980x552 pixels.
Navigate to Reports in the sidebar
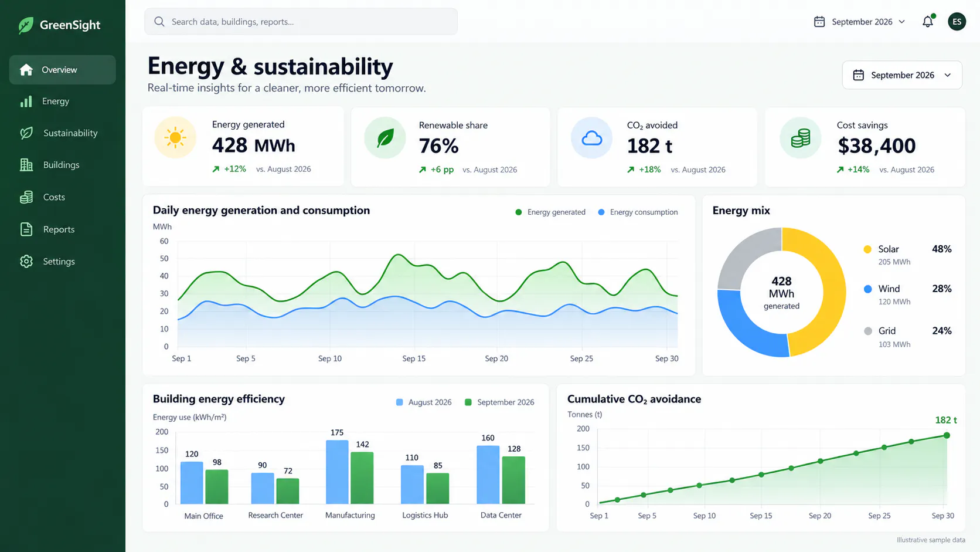point(62,229)
